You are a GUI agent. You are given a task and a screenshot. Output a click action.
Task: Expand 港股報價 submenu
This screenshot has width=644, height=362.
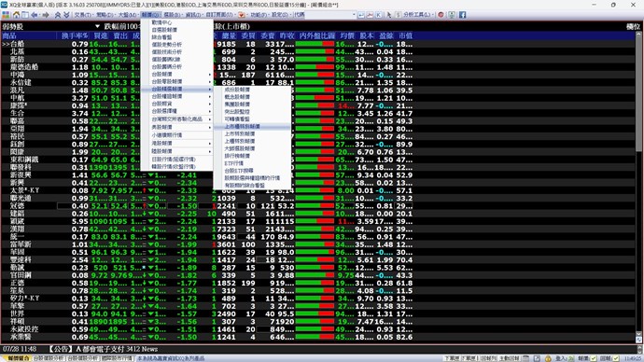(176, 144)
